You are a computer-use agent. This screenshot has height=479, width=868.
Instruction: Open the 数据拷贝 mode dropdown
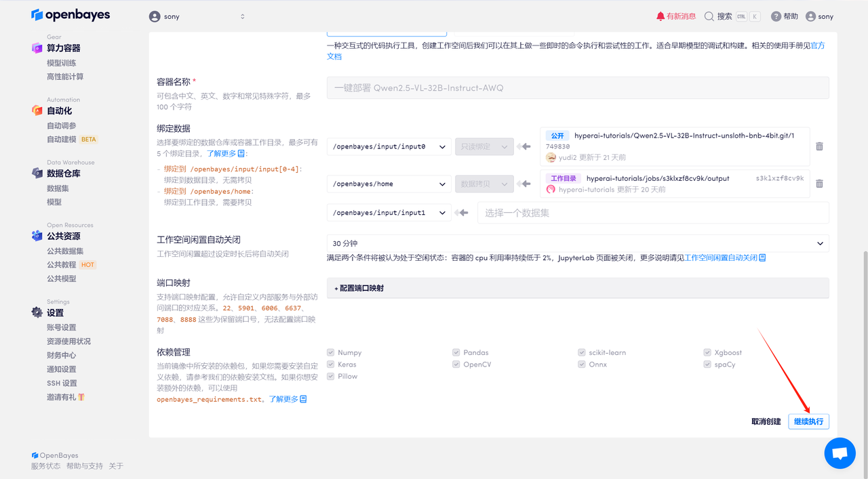point(484,184)
